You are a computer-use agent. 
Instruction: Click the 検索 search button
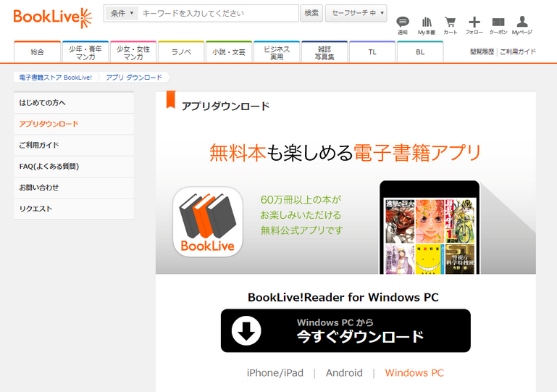pyautogui.click(x=311, y=13)
